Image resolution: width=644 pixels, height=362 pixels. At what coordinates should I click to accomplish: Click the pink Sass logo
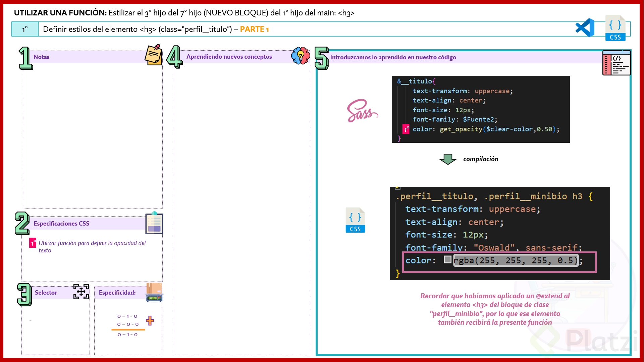(x=362, y=111)
